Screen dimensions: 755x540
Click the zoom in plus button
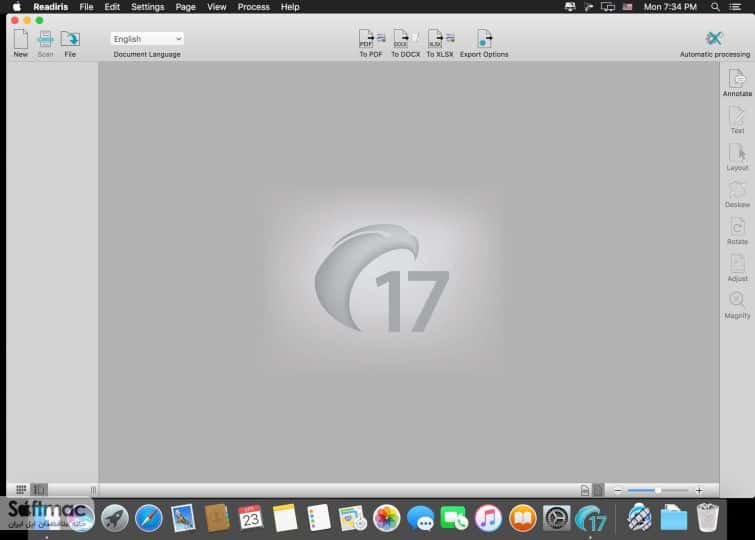point(699,490)
